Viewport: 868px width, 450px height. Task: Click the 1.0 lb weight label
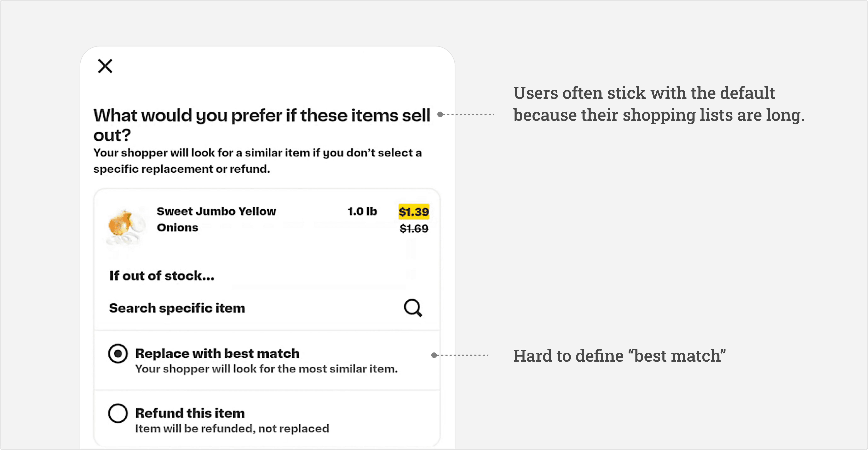[x=362, y=211]
